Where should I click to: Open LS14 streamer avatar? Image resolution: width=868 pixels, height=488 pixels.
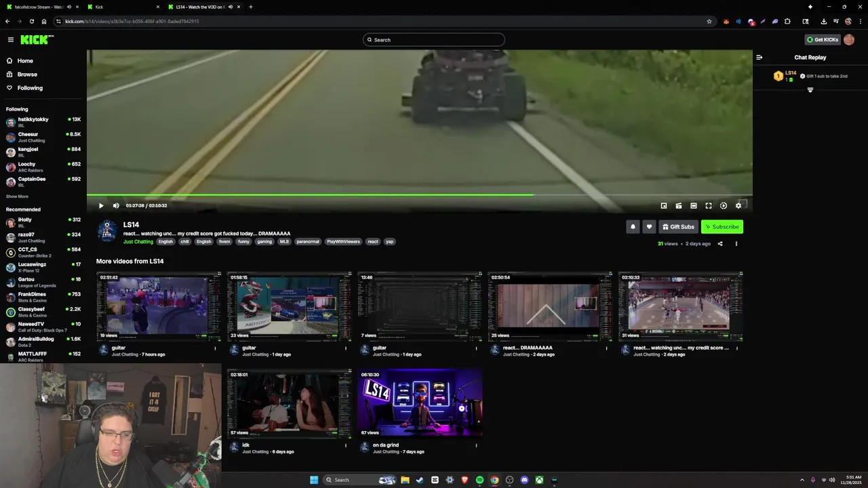[x=107, y=231]
